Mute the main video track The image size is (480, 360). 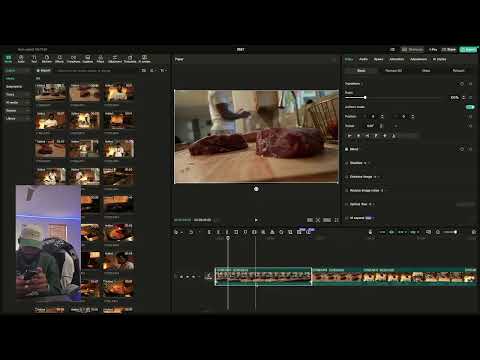194,276
